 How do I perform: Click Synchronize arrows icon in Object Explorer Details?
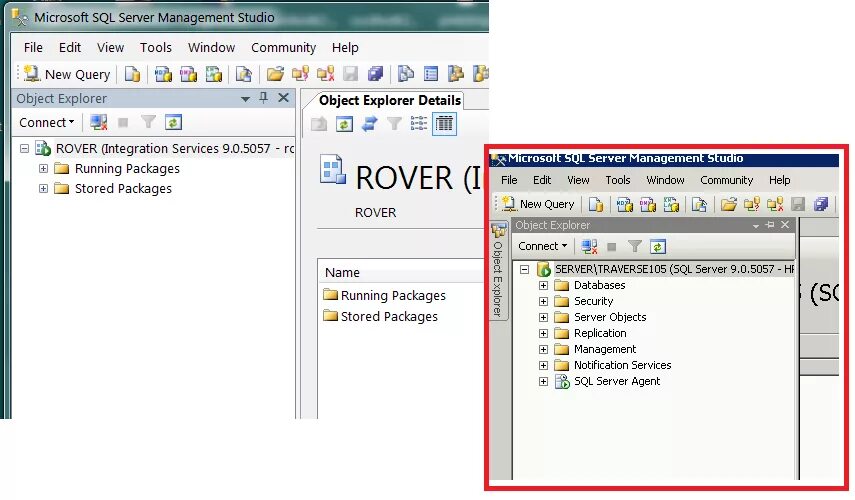369,124
